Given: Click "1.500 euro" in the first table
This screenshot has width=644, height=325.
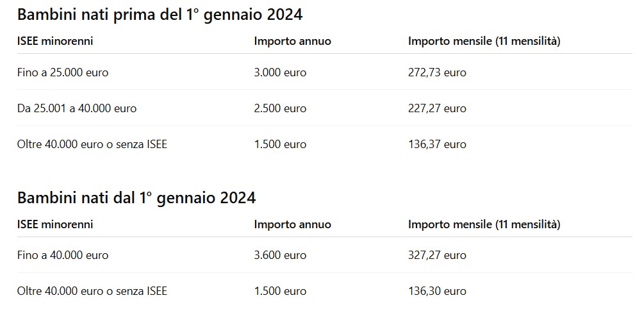Looking at the screenshot, I should [280, 144].
